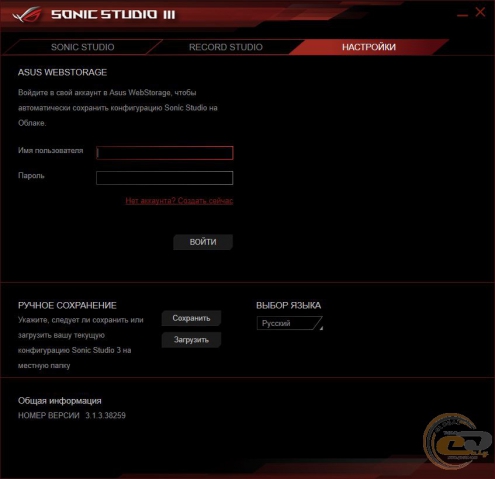Click the Пароль label text
This screenshot has height=479, width=495.
(31, 176)
